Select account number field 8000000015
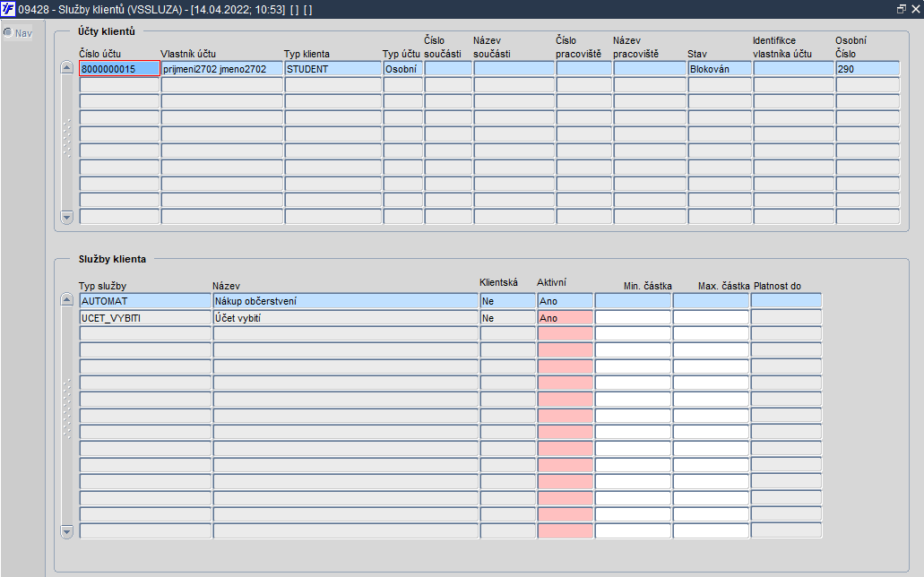 tap(119, 68)
